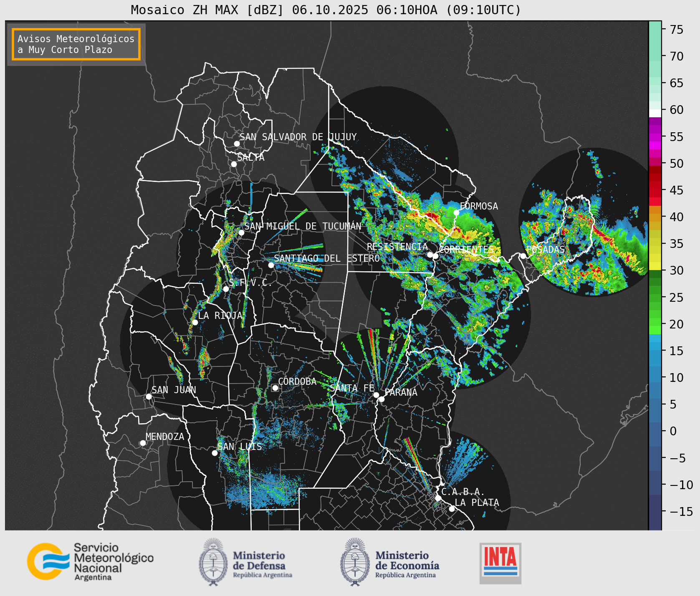Image resolution: width=700 pixels, height=596 pixels.
Task: Select the Resistencia city marker
Action: [430, 255]
